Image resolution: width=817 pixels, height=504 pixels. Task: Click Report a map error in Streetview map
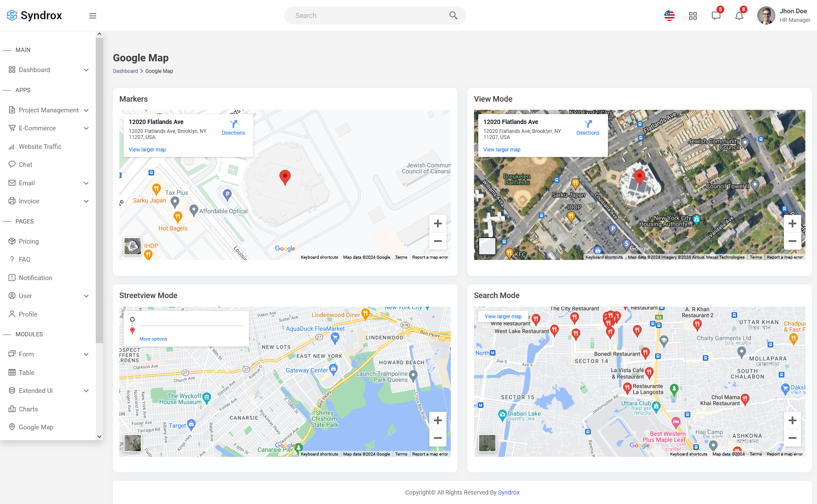430,454
